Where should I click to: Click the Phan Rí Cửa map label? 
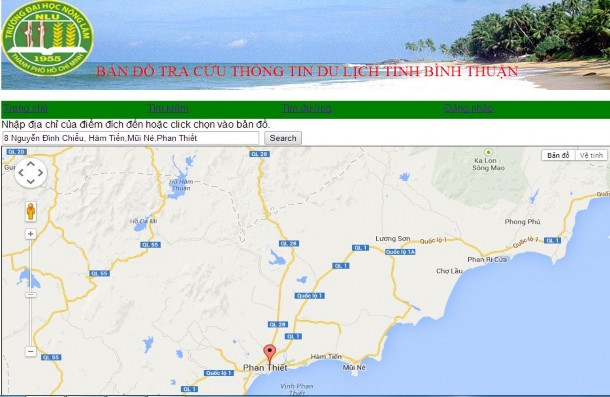[487, 259]
